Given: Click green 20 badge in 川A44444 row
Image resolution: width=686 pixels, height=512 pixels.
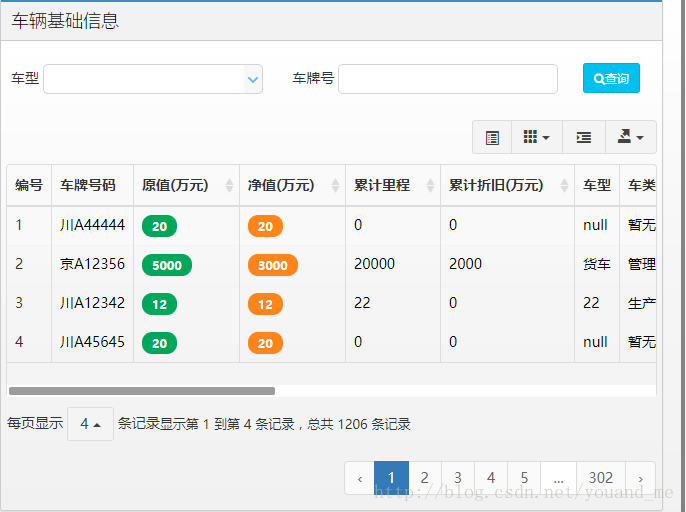Looking at the screenshot, I should point(159,226).
